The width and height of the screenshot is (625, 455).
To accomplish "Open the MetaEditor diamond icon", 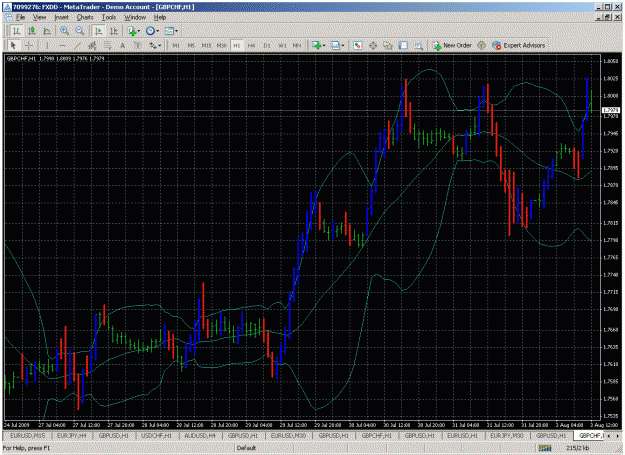I will pos(482,45).
